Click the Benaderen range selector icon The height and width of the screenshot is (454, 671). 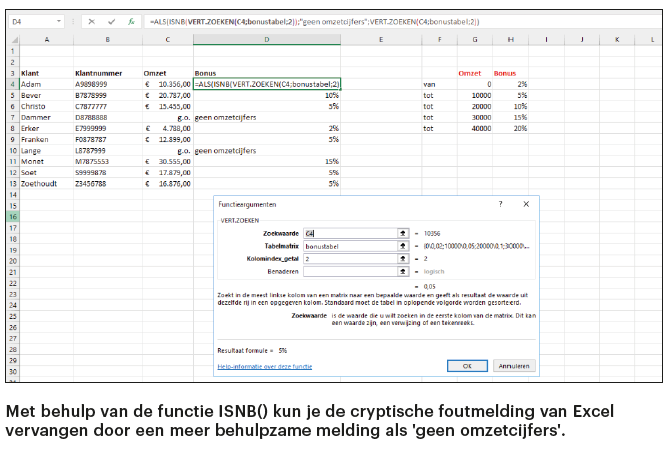pyautogui.click(x=402, y=270)
